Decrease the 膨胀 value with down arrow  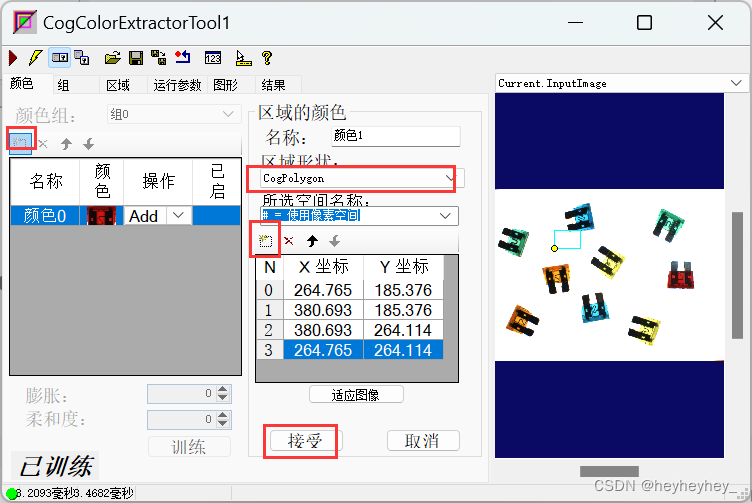coord(223,398)
